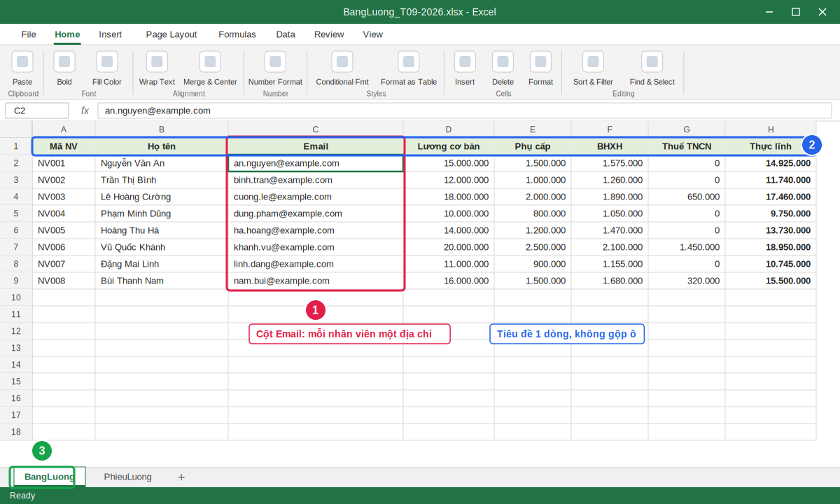Click the 'BHXH' header cell
The width and height of the screenshot is (840, 504).
point(610,146)
